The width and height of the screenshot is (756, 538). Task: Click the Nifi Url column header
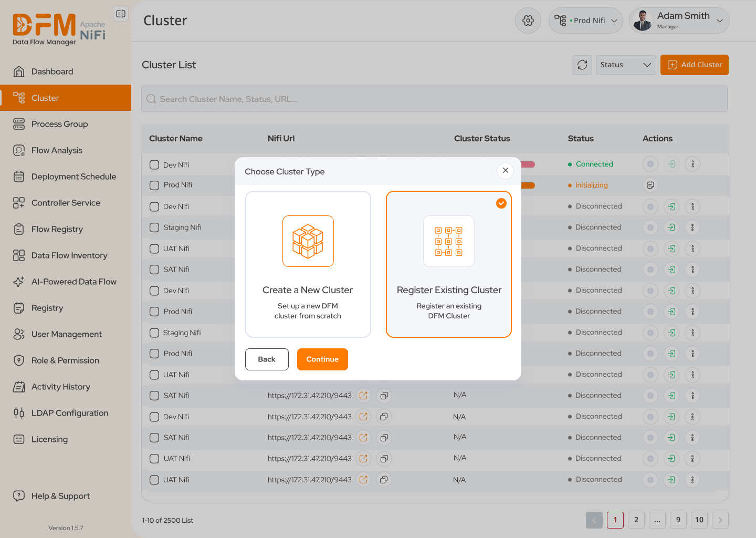pos(281,139)
